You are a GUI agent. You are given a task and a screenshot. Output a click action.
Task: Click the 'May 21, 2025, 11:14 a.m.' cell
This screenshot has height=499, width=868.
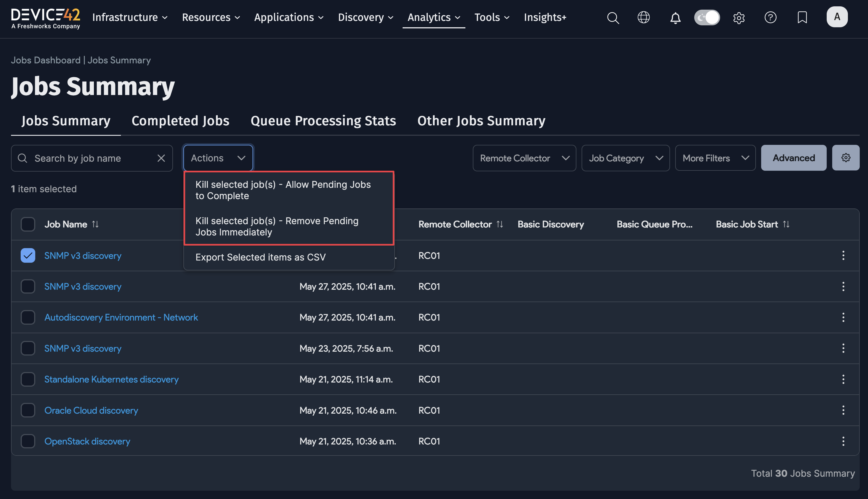tap(346, 379)
